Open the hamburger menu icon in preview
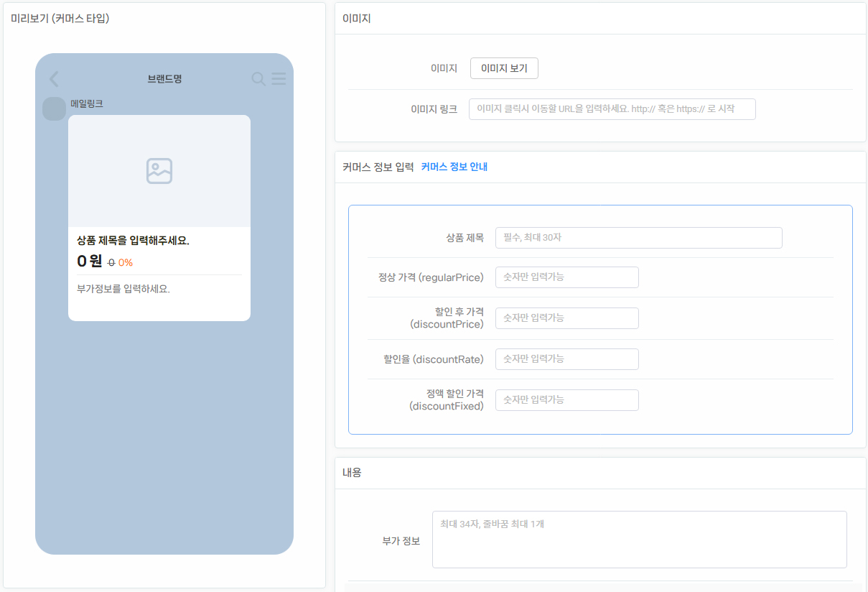The image size is (868, 592). (279, 79)
